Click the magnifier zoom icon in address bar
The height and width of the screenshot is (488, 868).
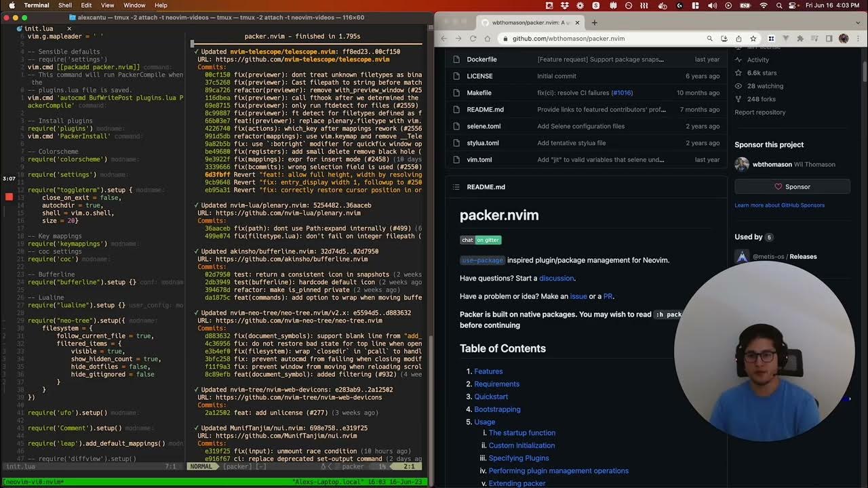pos(709,39)
